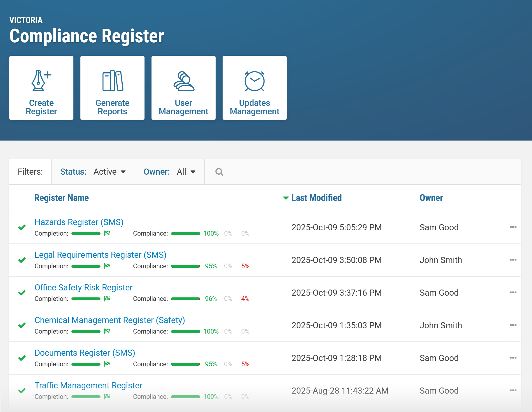Viewport: 532px width, 412px height.
Task: Click the 2025-Oct-09 1:28:18 PM date cell
Action: tap(337, 358)
